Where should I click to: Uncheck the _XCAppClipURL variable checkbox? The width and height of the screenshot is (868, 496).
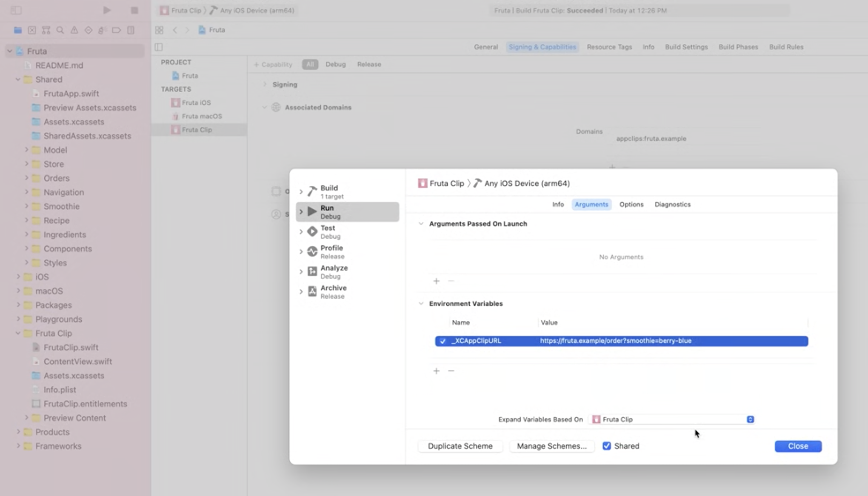point(443,341)
